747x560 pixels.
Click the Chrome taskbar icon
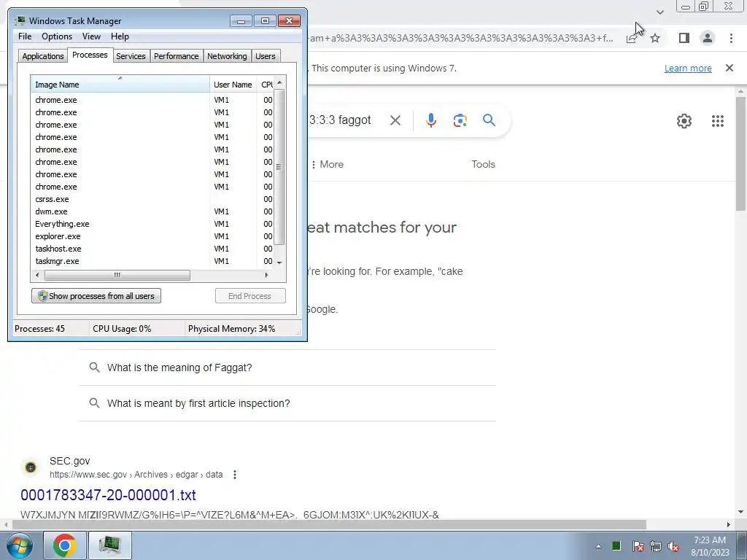point(65,545)
